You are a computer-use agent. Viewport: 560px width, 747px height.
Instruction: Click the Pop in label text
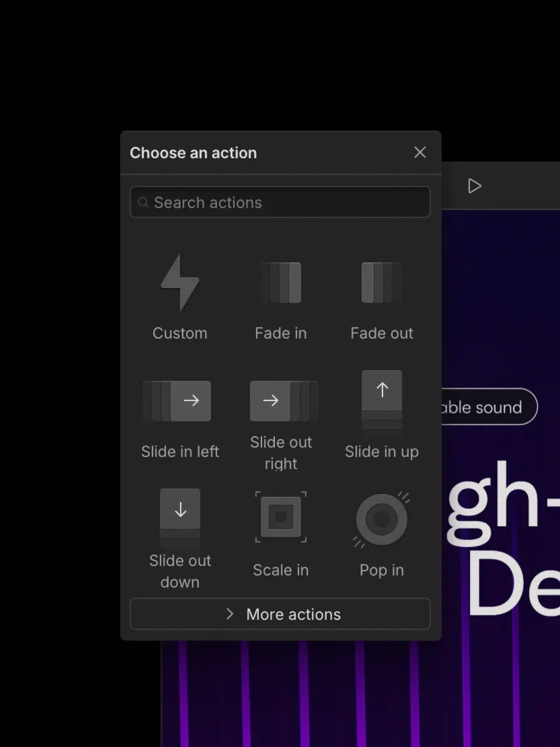[x=382, y=570]
